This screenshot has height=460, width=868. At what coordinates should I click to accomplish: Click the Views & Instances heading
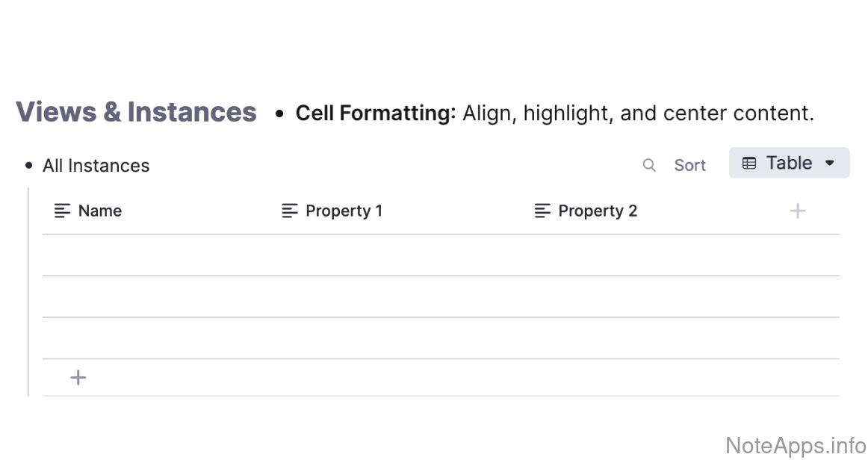point(136,112)
